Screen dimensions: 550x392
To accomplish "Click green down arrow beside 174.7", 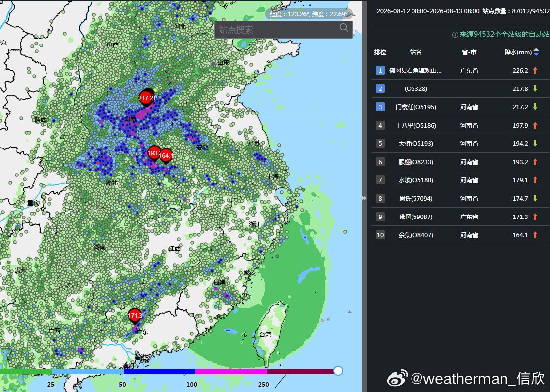I will (535, 198).
